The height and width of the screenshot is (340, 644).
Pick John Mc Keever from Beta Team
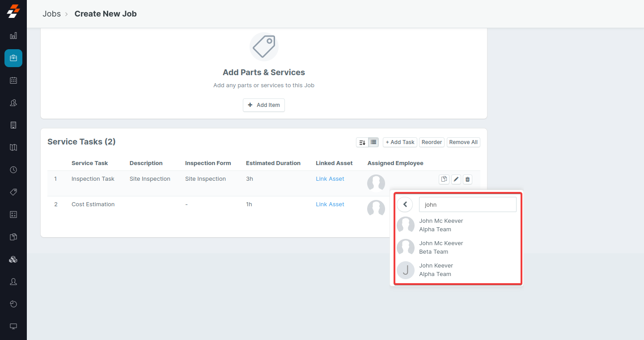(x=441, y=247)
